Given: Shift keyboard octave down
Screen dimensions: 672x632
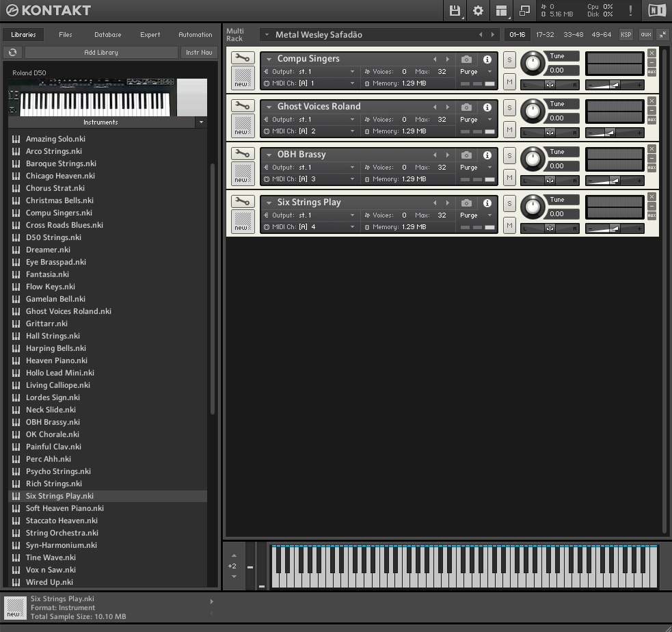Looking at the screenshot, I should (234, 577).
